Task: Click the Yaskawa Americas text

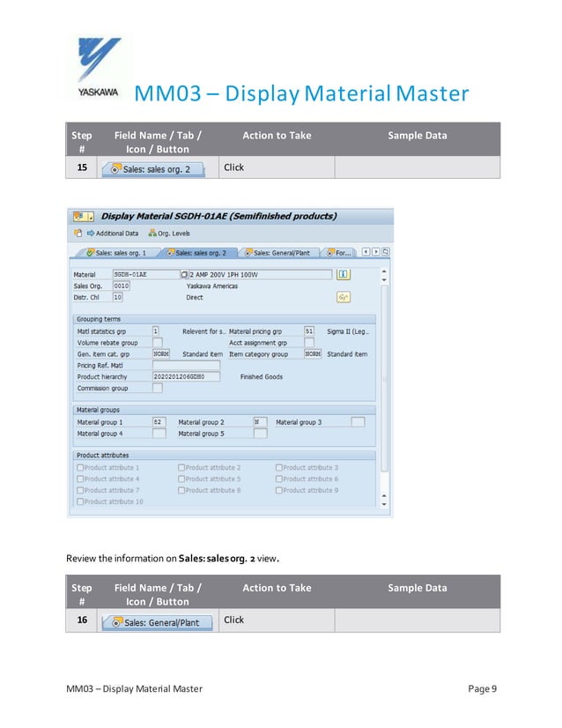Action: 212,286
